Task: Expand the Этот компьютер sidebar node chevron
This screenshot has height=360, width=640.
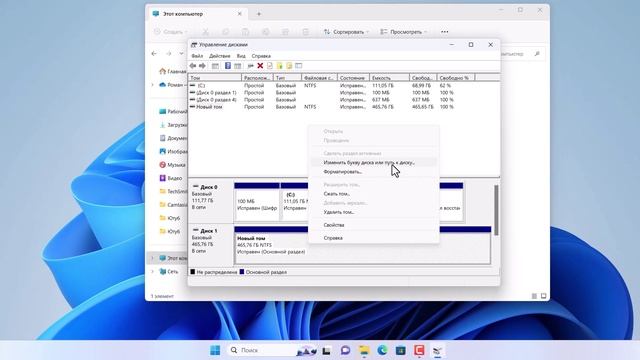Action: point(153,258)
